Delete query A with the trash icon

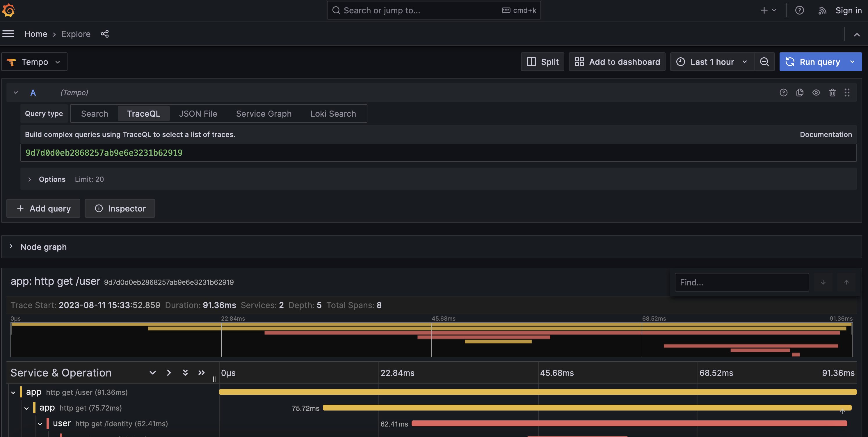[x=832, y=93]
